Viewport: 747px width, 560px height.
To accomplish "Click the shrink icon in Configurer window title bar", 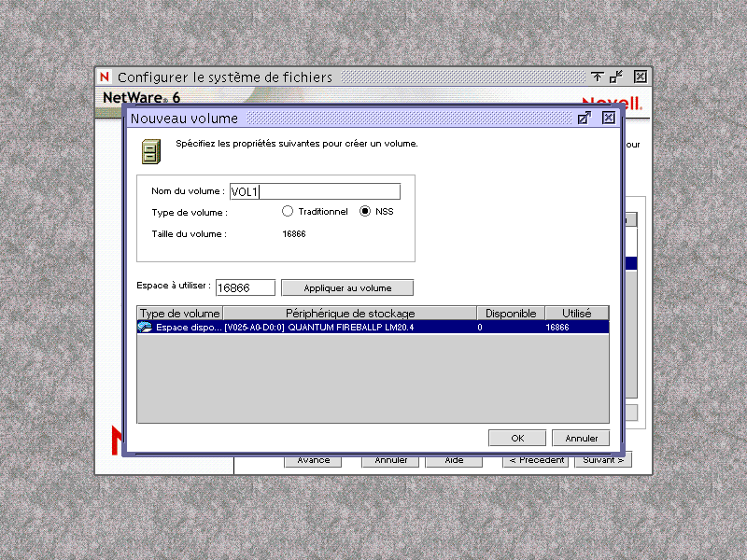I will tap(616, 77).
